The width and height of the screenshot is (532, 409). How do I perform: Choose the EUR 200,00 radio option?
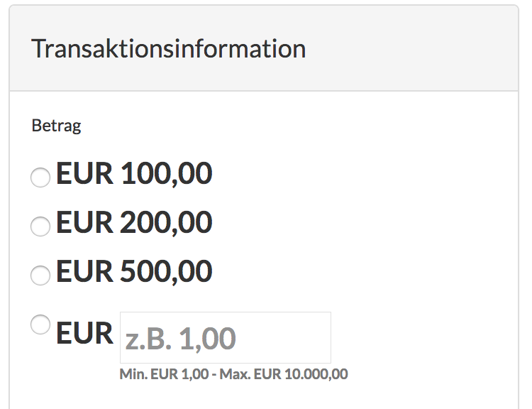tap(40, 227)
